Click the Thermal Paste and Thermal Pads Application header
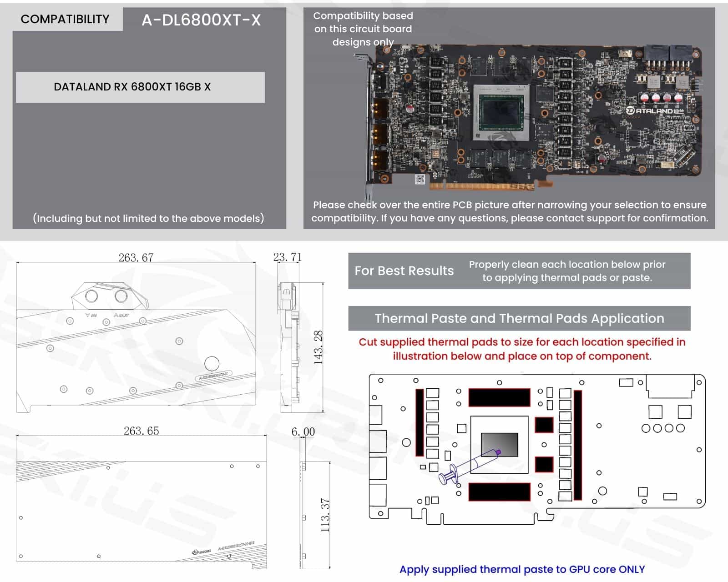The width and height of the screenshot is (728, 582). (519, 318)
